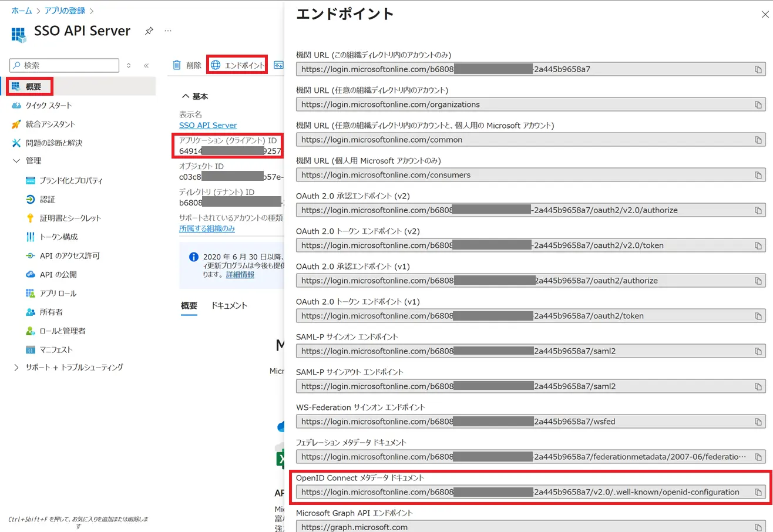Switch to the 概要 tab

[x=189, y=305]
